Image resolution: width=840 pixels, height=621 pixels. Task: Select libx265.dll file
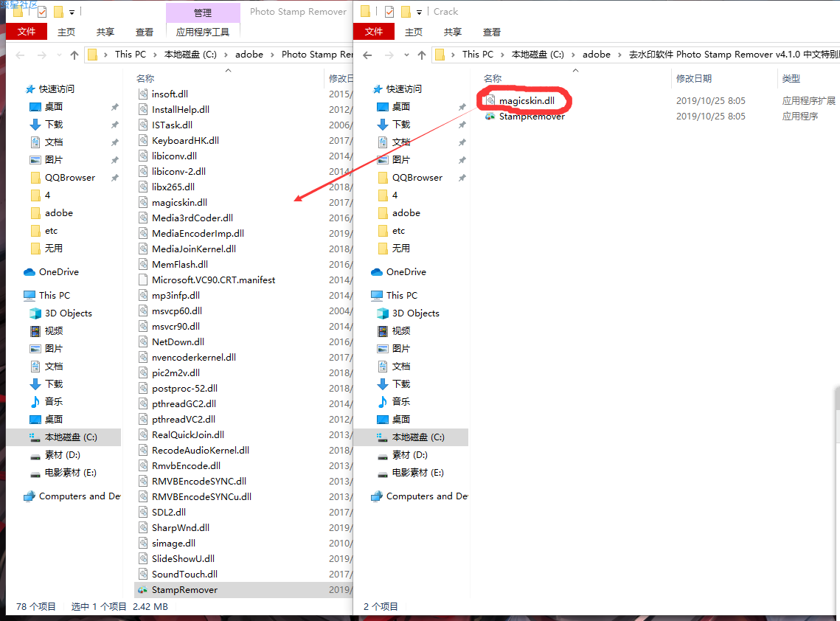coord(173,187)
